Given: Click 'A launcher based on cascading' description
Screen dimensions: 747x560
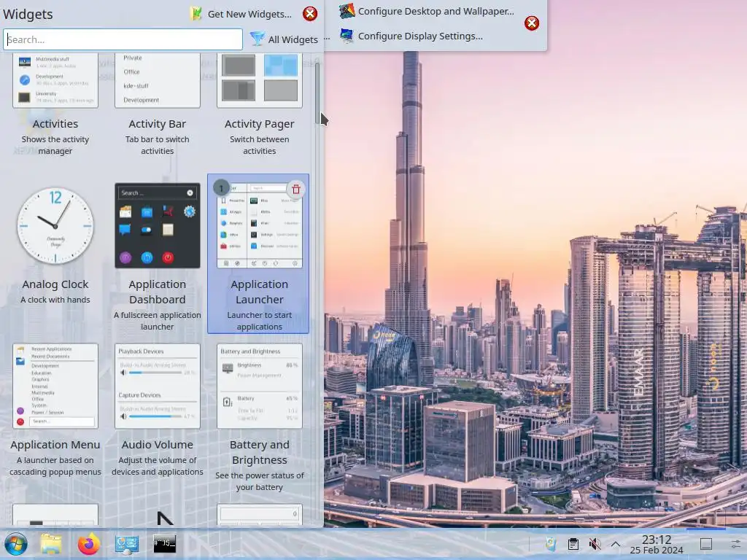Looking at the screenshot, I should tap(55, 466).
